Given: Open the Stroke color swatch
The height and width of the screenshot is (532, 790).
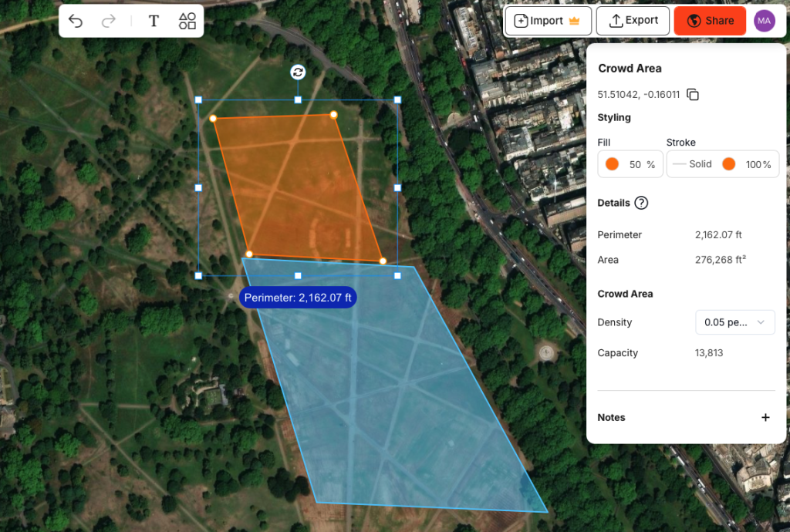Looking at the screenshot, I should (x=728, y=164).
